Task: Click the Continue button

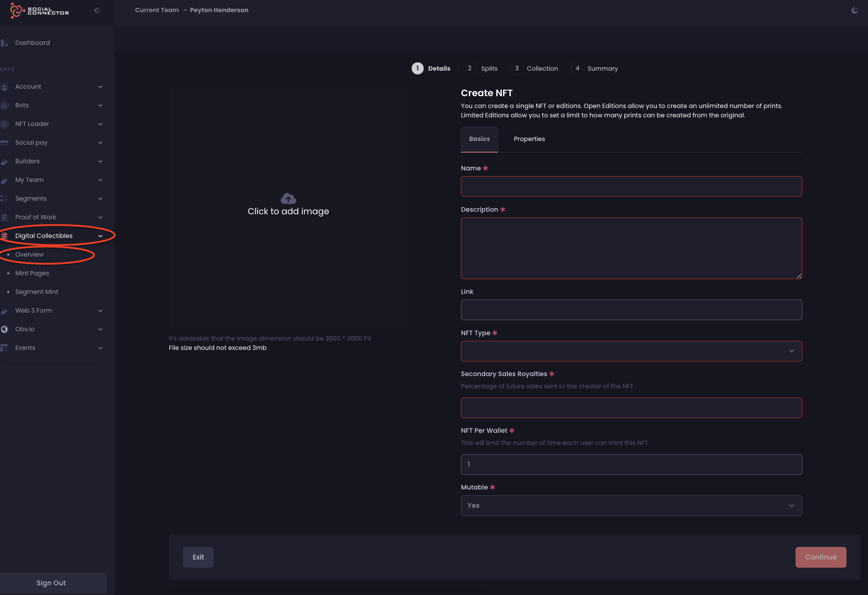Action: click(821, 557)
